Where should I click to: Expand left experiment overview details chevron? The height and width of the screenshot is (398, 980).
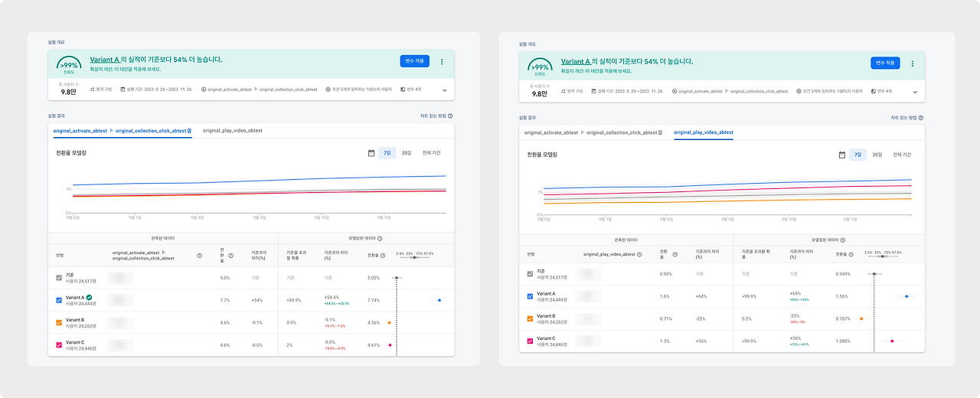pyautogui.click(x=444, y=90)
